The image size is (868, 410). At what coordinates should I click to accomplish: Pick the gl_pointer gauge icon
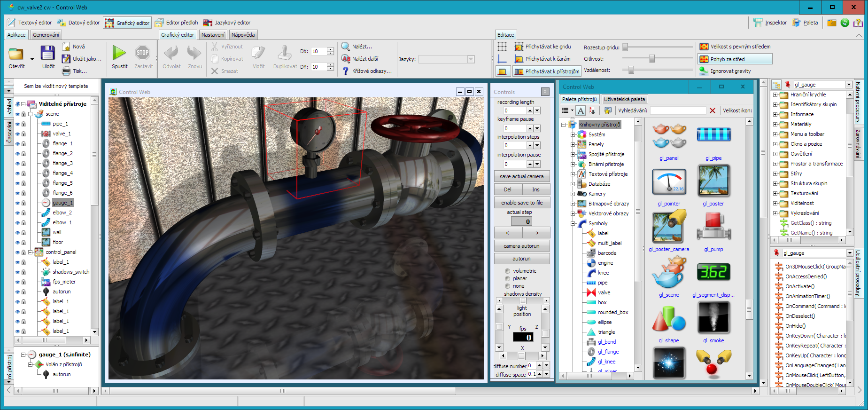(x=669, y=182)
